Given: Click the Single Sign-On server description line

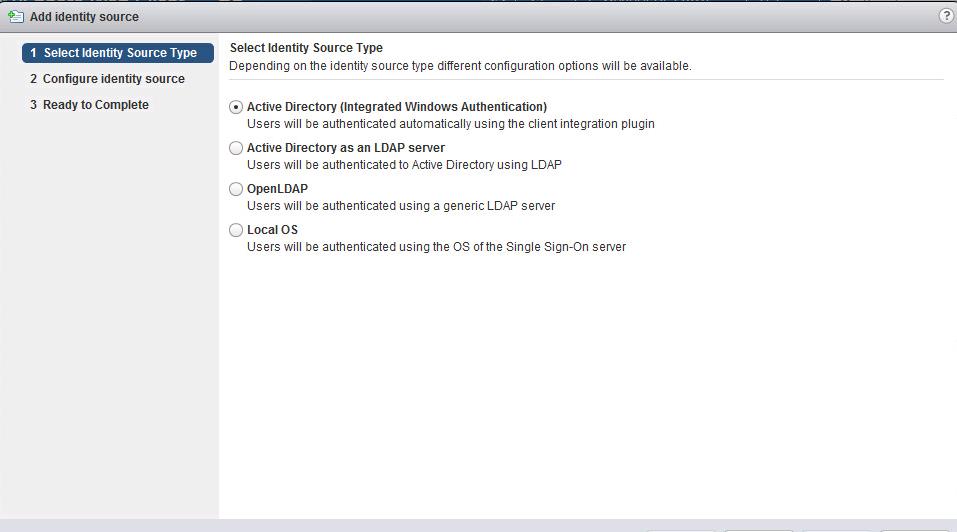Looking at the screenshot, I should pyautogui.click(x=436, y=247).
